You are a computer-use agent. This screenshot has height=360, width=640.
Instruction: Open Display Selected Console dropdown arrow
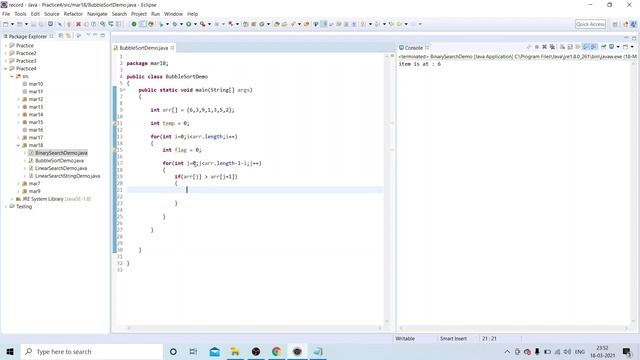click(x=618, y=47)
